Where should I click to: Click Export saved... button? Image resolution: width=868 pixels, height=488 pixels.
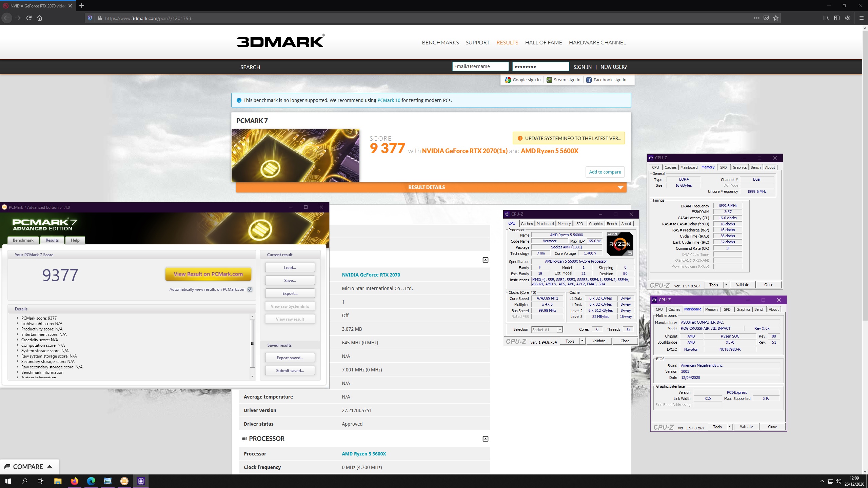point(290,358)
